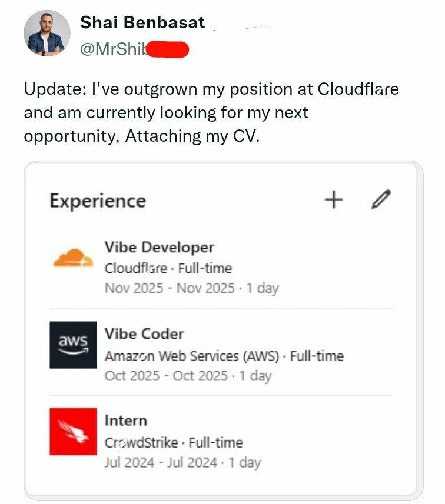Screen dimensions: 445x504
Task: Click the AWS company logo
Action: click(x=73, y=345)
